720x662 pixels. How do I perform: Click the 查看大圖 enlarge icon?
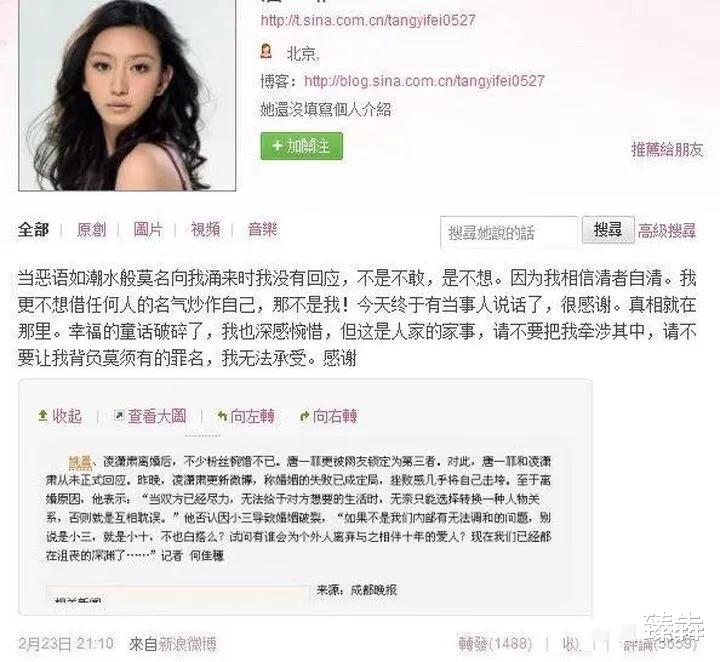[119, 416]
